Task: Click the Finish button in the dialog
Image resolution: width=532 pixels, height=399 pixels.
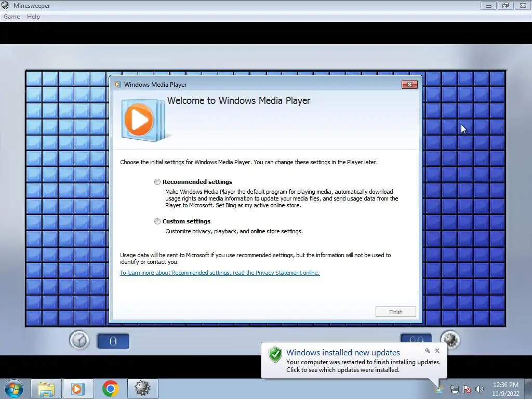Action: pyautogui.click(x=395, y=312)
